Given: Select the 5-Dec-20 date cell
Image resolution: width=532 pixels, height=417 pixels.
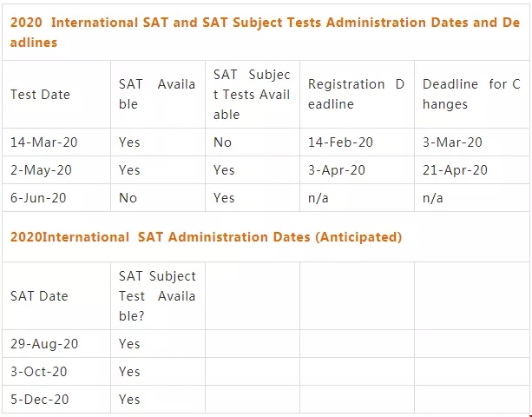Looking at the screenshot, I should [40, 400].
